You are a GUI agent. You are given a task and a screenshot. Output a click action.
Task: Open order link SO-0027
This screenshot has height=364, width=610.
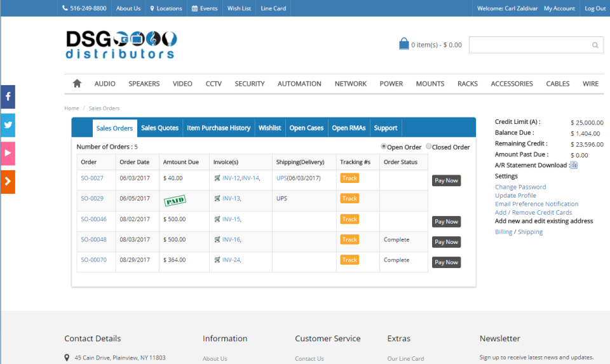91,178
